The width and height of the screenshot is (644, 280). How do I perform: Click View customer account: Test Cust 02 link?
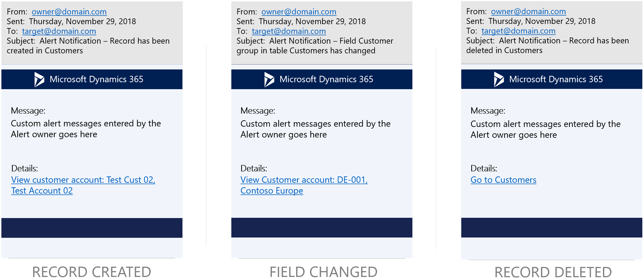[83, 180]
